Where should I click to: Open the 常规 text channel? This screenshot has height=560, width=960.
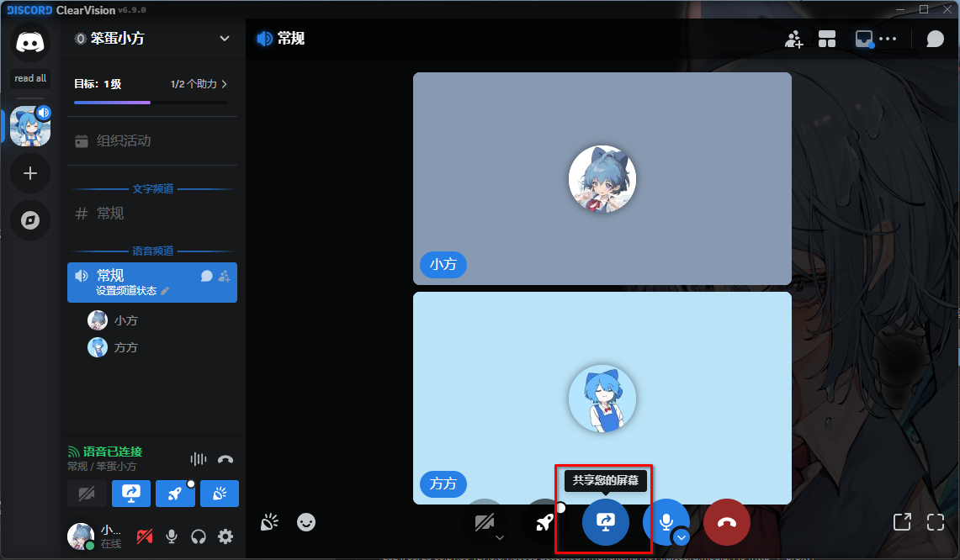click(110, 214)
